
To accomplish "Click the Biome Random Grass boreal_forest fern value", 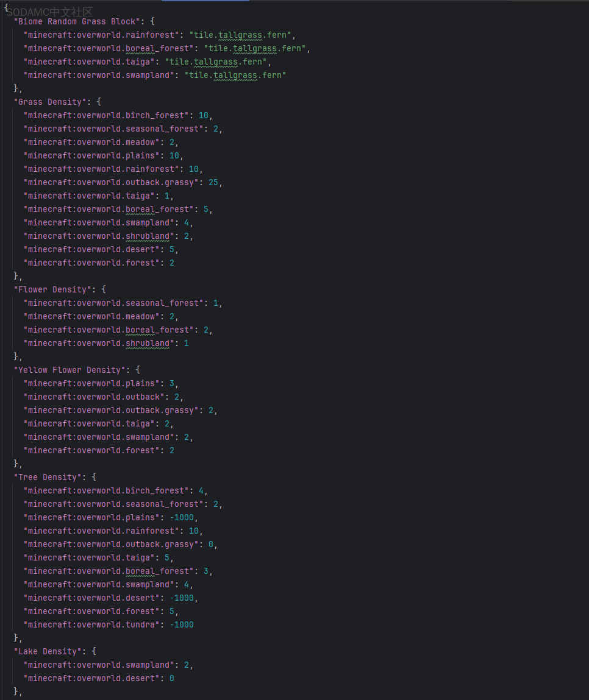I will pyautogui.click(x=255, y=48).
